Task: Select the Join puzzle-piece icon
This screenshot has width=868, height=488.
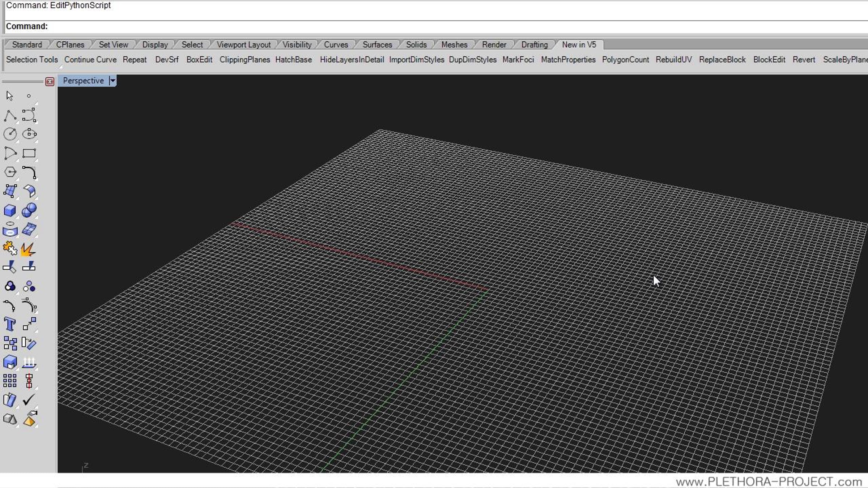Action: coord(10,248)
